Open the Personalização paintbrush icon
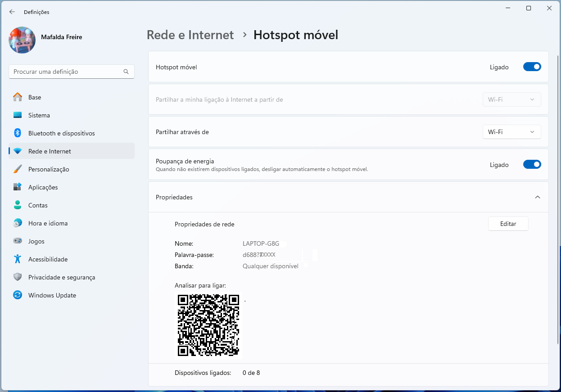This screenshot has height=392, width=561. (18, 169)
